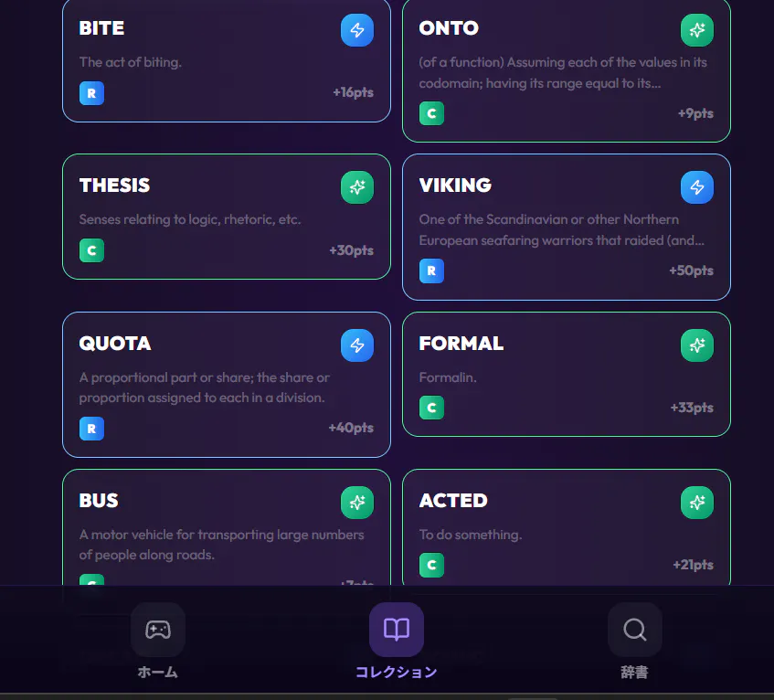Open the 辞書 dictionary search tab
774x700 pixels.
point(634,641)
